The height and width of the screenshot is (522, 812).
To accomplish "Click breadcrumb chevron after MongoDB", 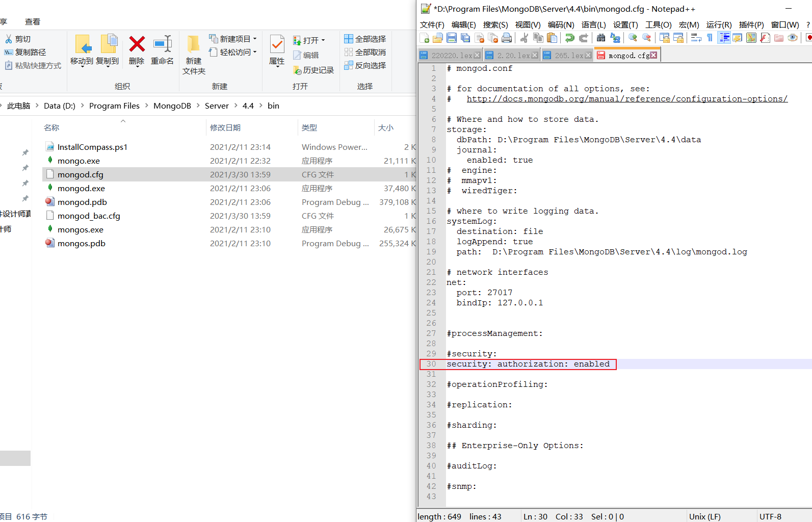I will (198, 106).
